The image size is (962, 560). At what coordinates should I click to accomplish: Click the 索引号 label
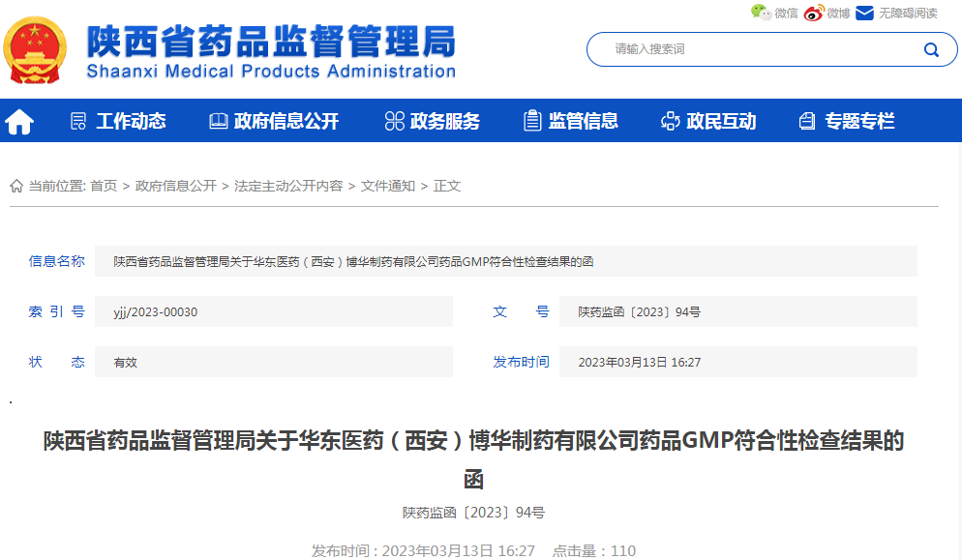[x=56, y=311]
